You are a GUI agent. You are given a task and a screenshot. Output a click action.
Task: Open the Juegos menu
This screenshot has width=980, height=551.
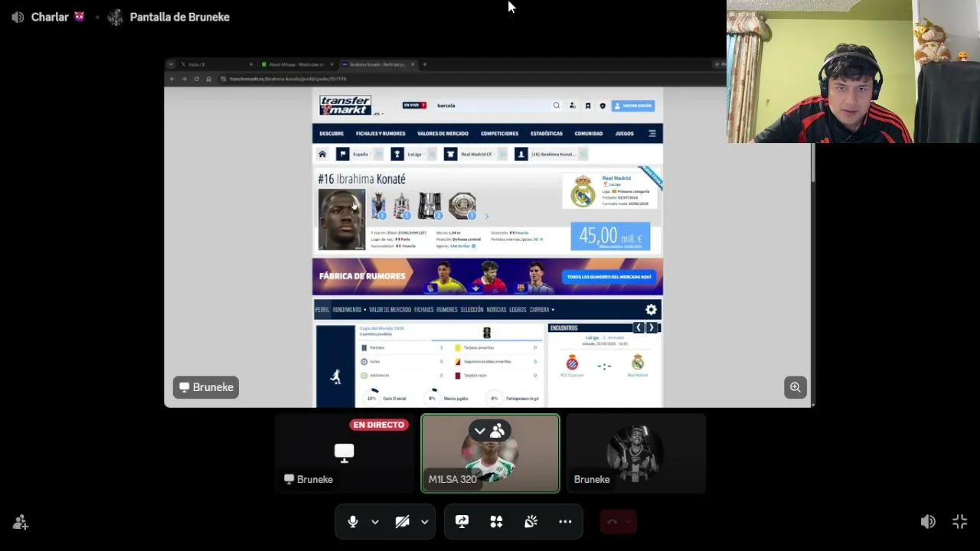625,133
